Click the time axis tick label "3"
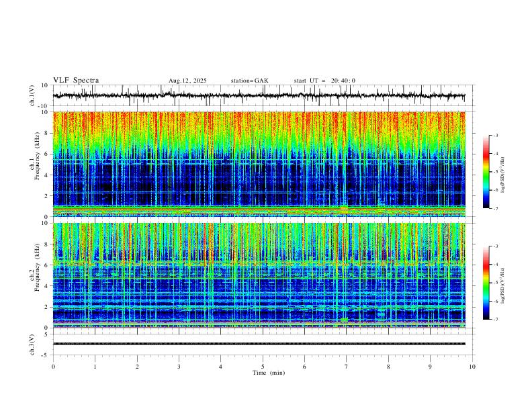532x411 pixels. coord(179,367)
